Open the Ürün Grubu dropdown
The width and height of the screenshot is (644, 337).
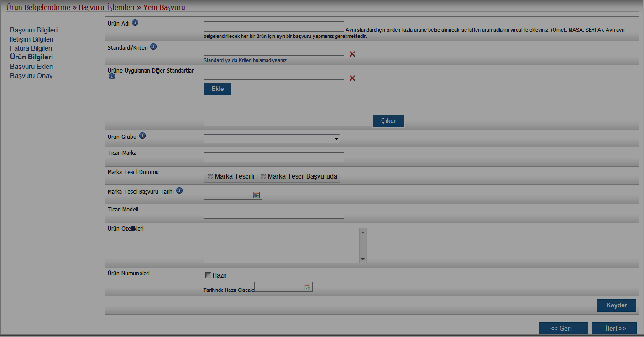272,139
